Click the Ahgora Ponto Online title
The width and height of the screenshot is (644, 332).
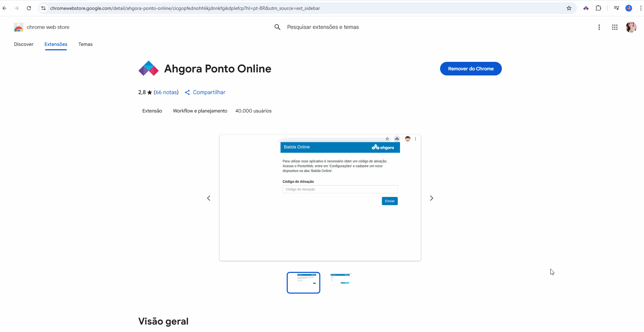pos(217,69)
